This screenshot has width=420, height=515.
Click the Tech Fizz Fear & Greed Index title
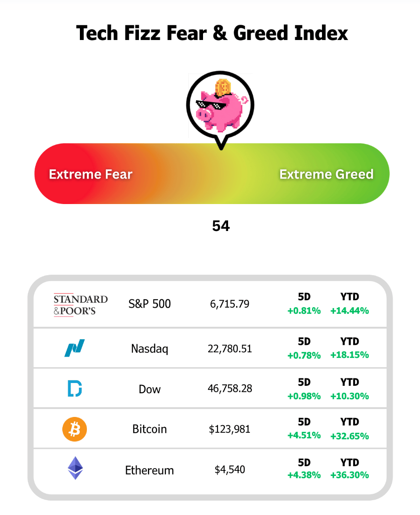pos(212,33)
